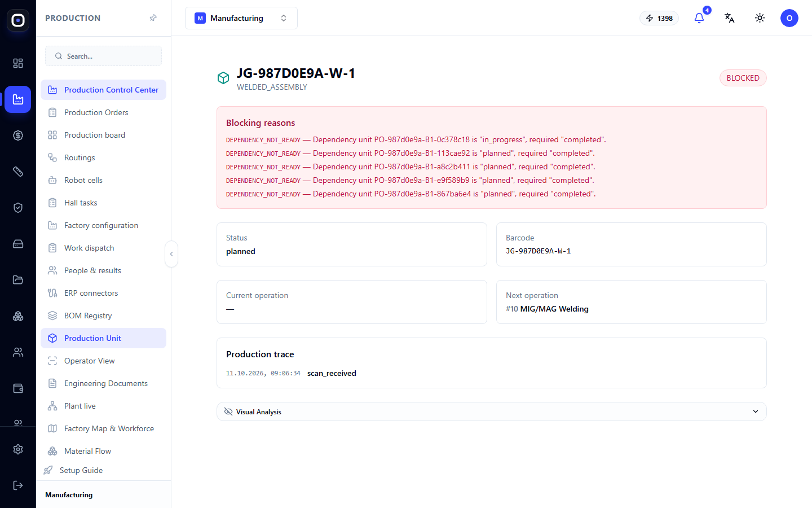This screenshot has height=508, width=812.
Task: Open ERP connectors
Action: point(103,293)
